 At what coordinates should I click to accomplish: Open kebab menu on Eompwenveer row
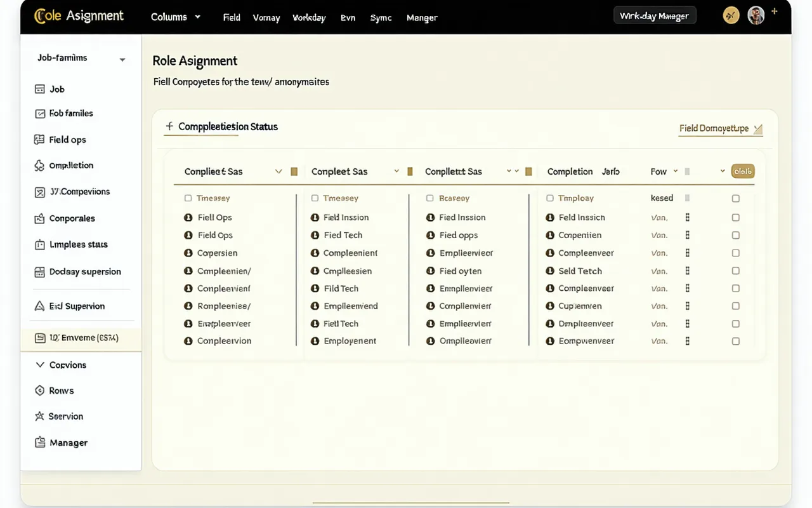688,341
